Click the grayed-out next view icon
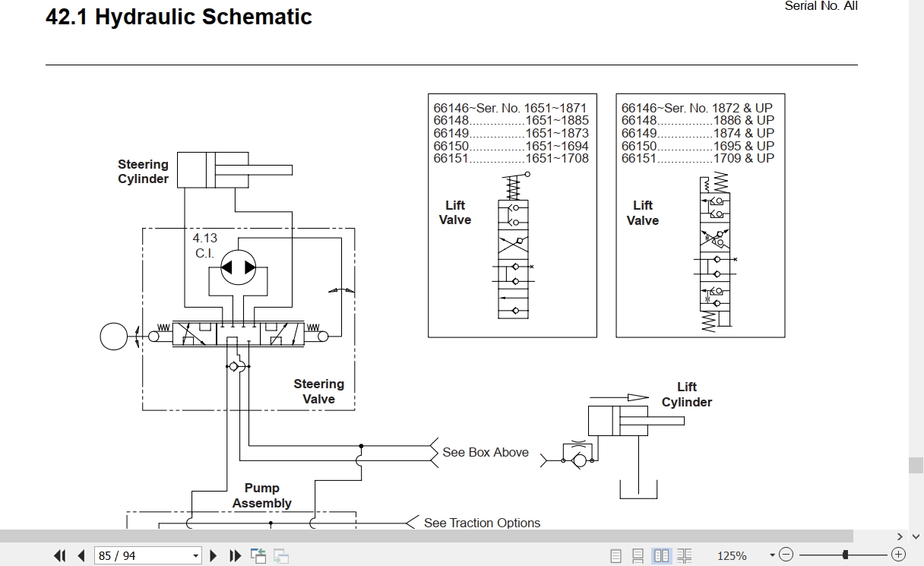 click(281, 555)
